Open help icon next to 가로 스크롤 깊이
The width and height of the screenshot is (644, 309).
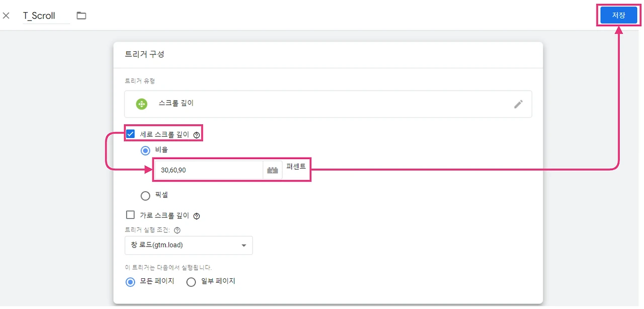[197, 216]
